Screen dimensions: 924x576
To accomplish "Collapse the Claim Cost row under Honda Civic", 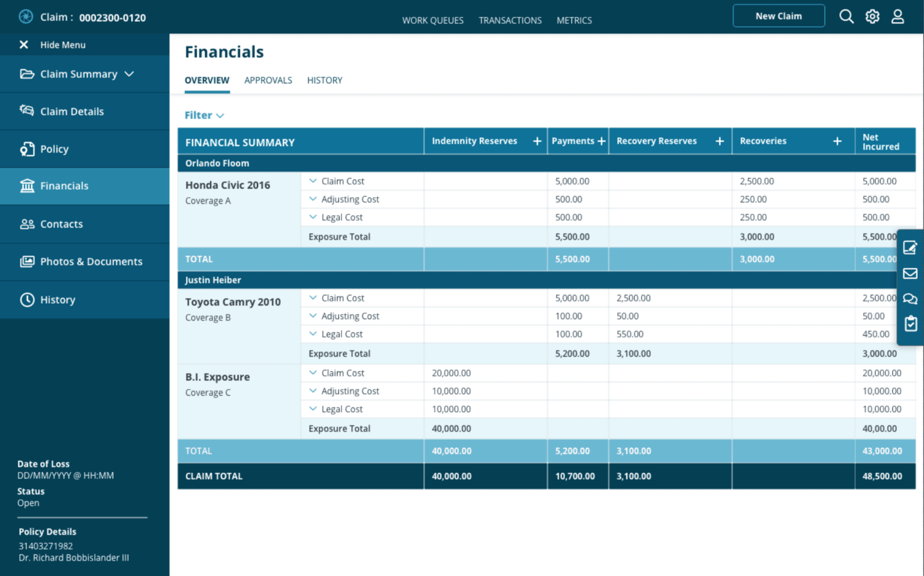I will click(x=313, y=181).
